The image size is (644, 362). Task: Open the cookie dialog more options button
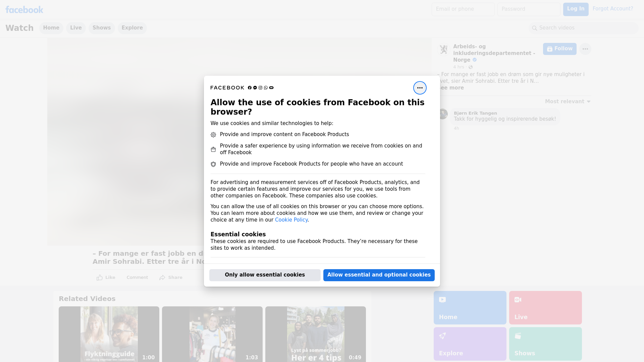point(420,88)
